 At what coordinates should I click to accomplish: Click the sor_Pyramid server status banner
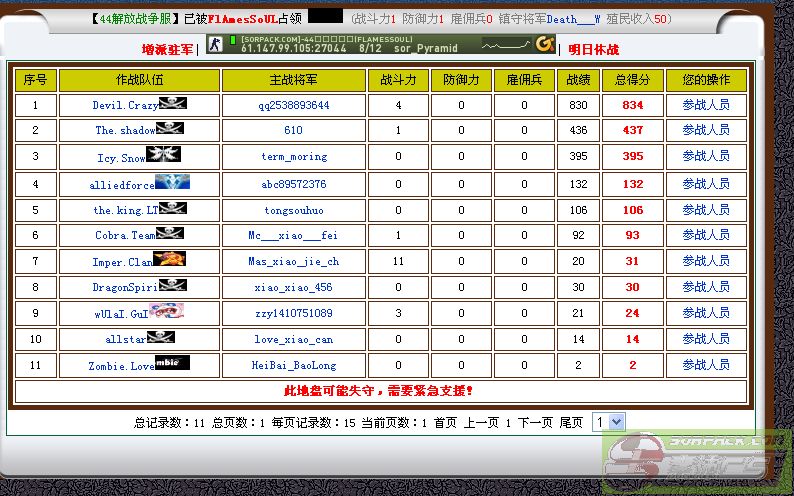tap(380, 44)
